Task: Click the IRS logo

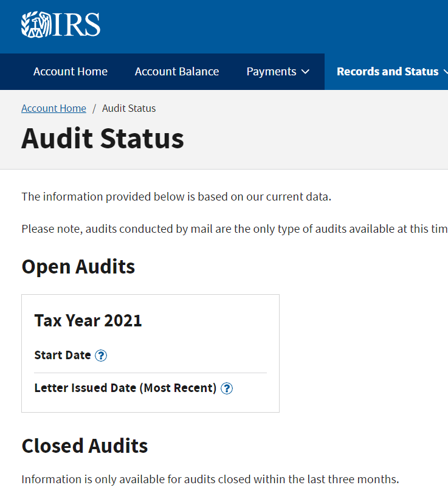Action: pyautogui.click(x=61, y=24)
